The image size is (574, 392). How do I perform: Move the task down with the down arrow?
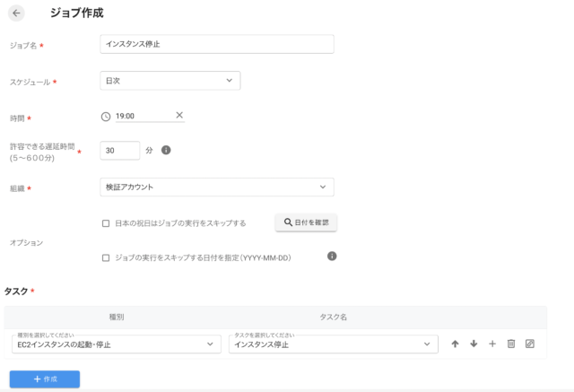(474, 344)
